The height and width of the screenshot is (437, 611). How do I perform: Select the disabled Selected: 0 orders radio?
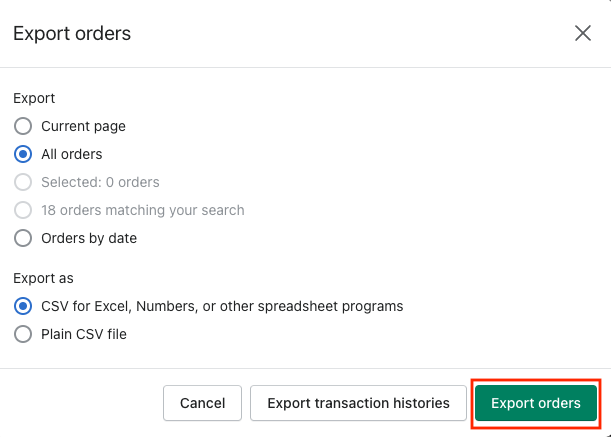pos(23,183)
